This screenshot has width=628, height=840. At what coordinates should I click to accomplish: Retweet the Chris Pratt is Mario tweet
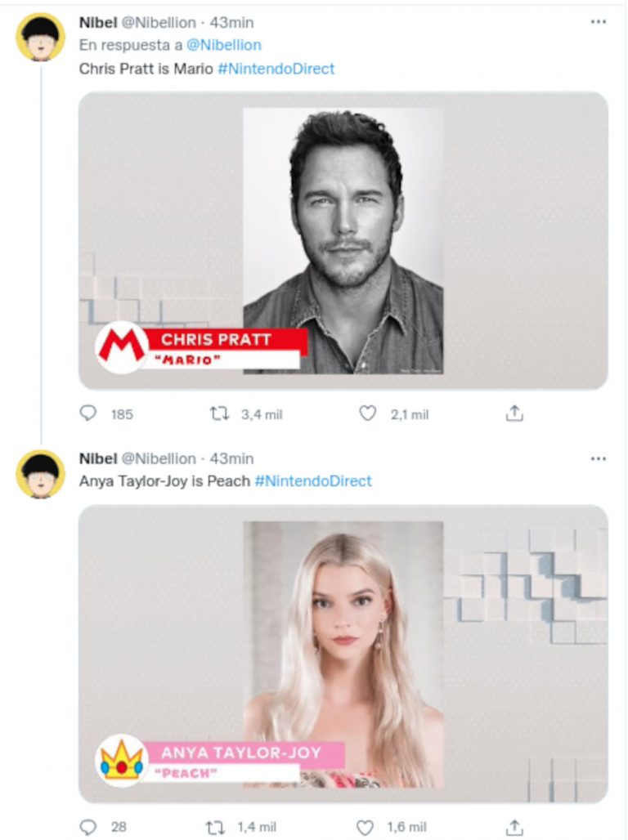coord(219,414)
